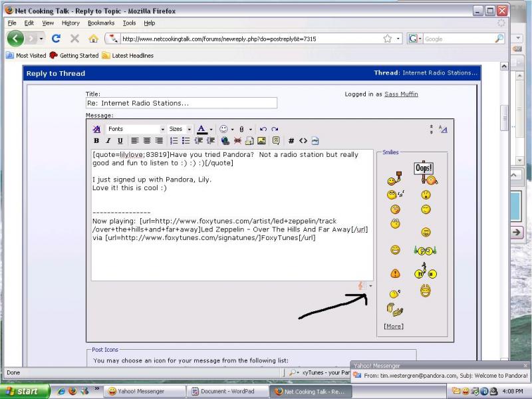Switch to Yahoo! Messenger taskbar button
This screenshot has height=399, width=532.
tap(144, 391)
